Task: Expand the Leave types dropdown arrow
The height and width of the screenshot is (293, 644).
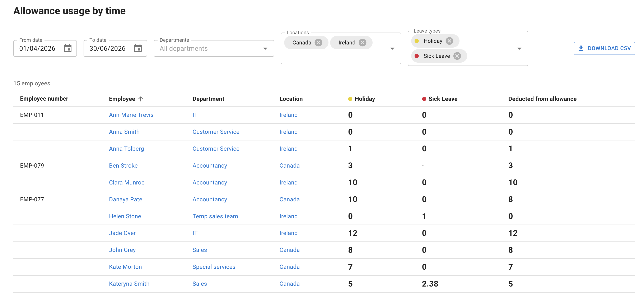Action: (x=519, y=48)
